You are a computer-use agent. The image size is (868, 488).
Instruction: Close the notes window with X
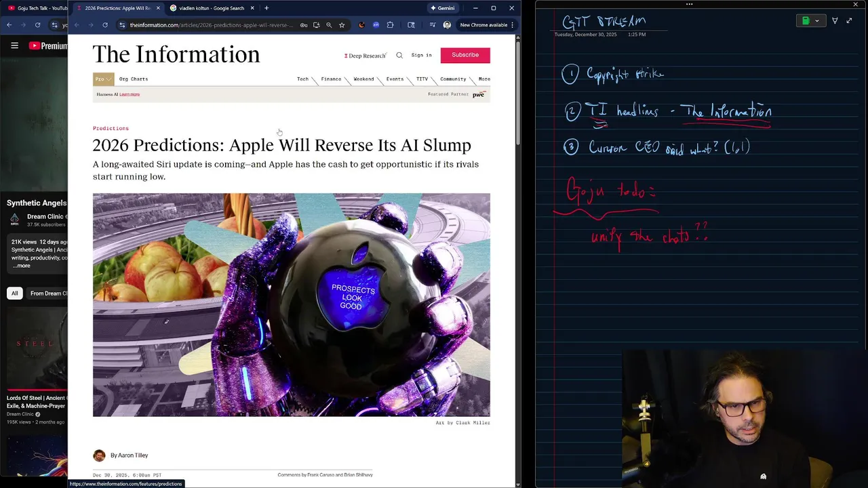(855, 4)
